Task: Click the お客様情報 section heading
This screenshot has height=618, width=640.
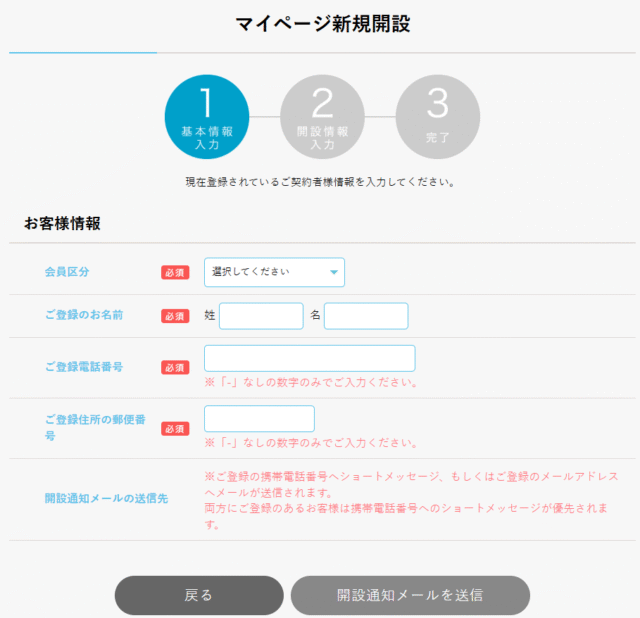Action: click(x=62, y=223)
